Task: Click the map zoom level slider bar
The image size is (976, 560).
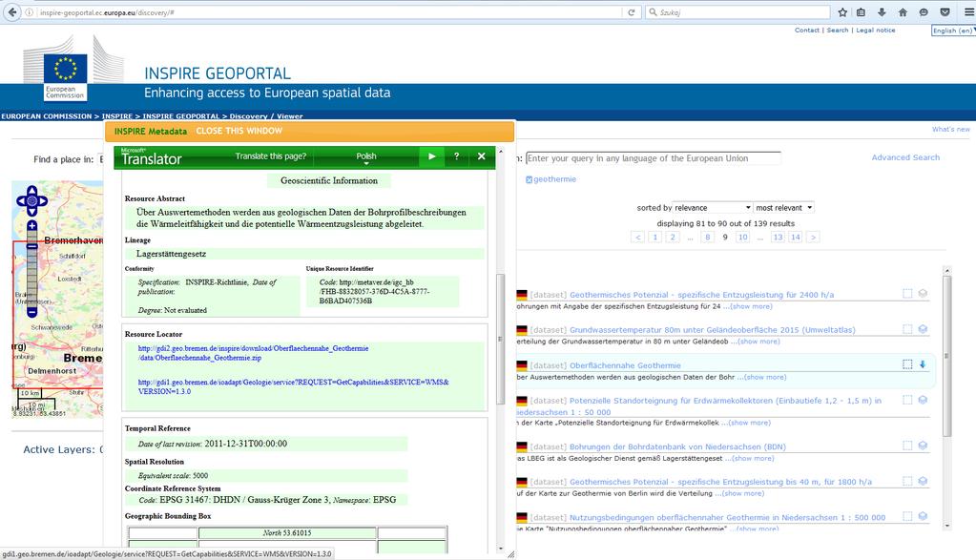Action: [31, 269]
